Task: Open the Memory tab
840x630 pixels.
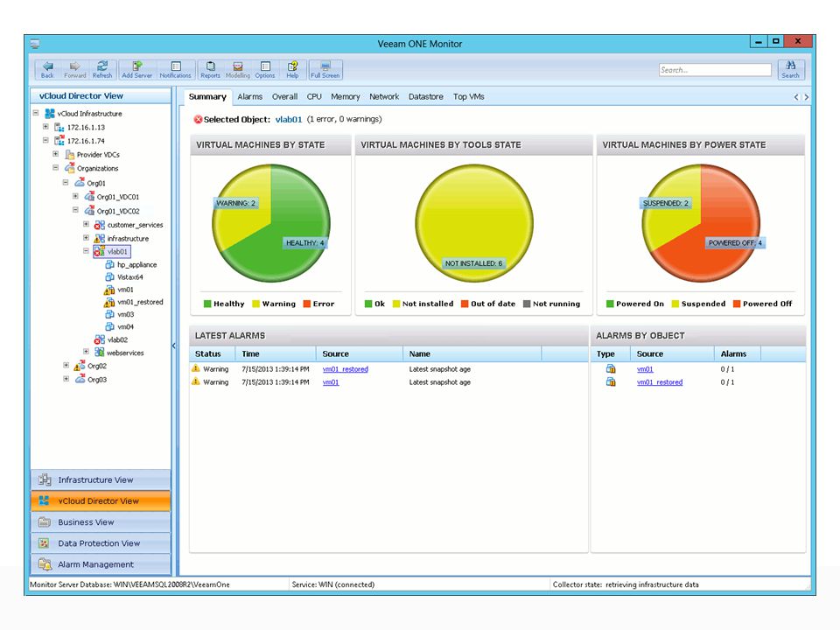Action: [x=346, y=97]
